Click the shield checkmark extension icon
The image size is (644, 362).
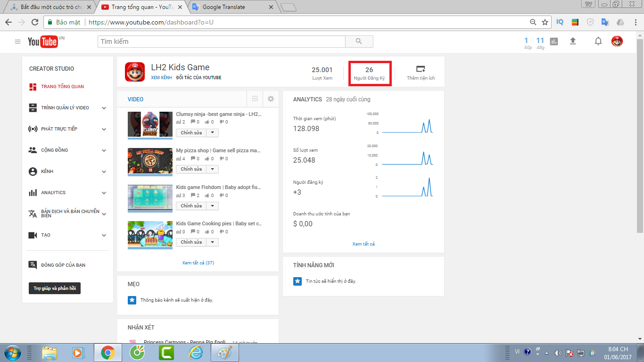click(x=590, y=22)
